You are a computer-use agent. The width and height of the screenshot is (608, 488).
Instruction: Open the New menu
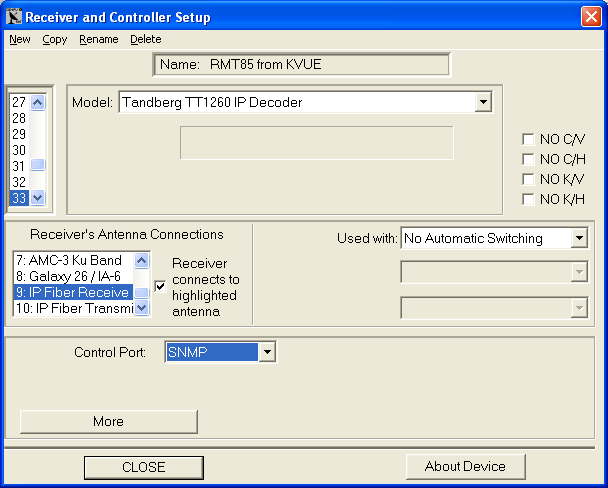pos(20,40)
